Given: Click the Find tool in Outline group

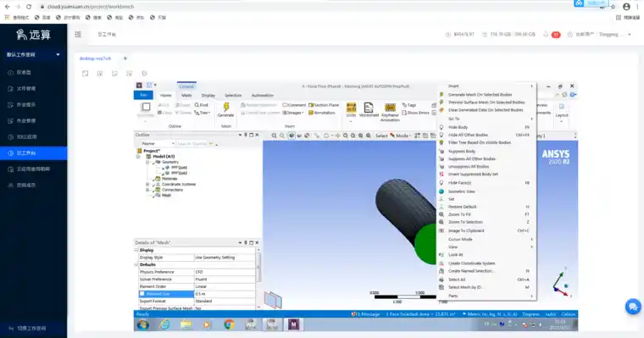Looking at the screenshot, I should tap(202, 105).
